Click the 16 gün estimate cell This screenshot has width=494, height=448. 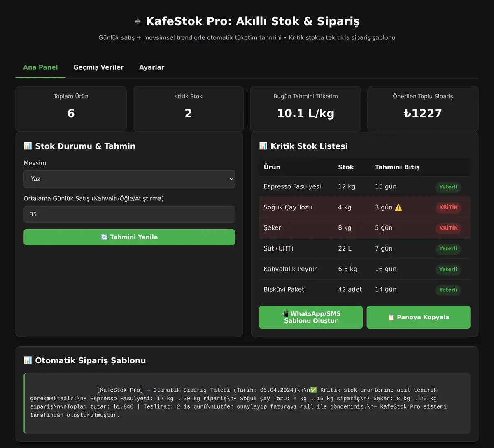click(386, 269)
